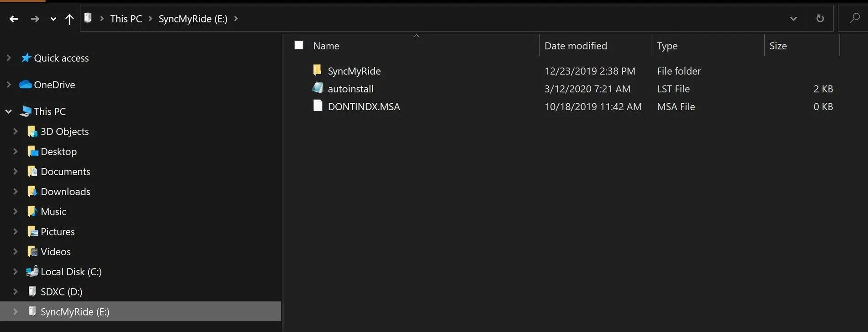Click date 12/23/2019 2:38 PM
The width and height of the screenshot is (868, 332).
point(590,71)
